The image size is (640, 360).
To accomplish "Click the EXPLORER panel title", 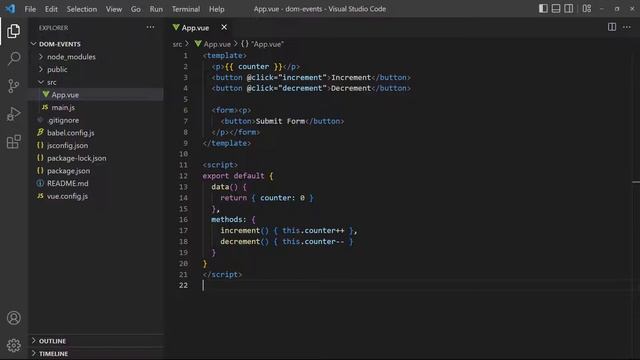I will tap(53, 28).
